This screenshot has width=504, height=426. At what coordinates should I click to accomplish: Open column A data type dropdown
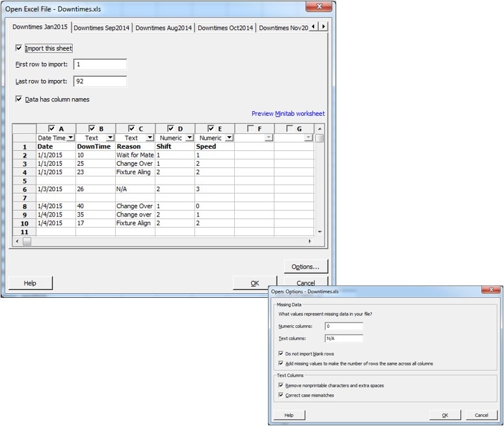[x=70, y=138]
